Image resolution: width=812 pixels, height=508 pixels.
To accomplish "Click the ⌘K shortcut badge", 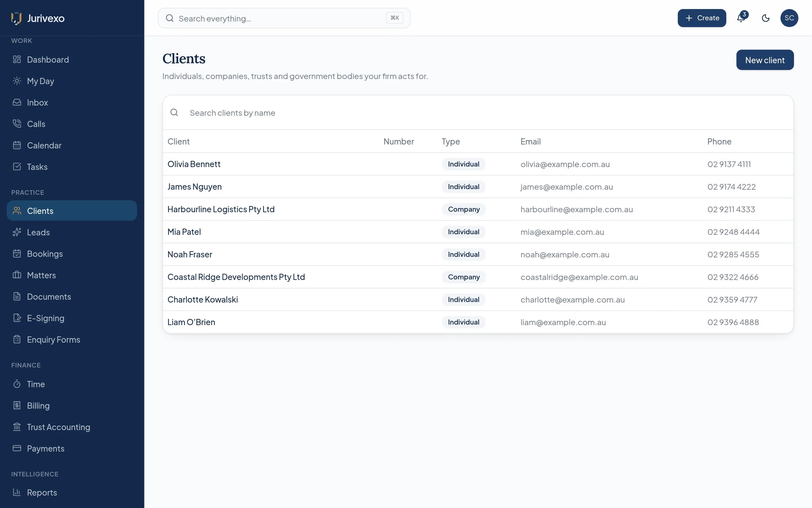I will (x=395, y=18).
